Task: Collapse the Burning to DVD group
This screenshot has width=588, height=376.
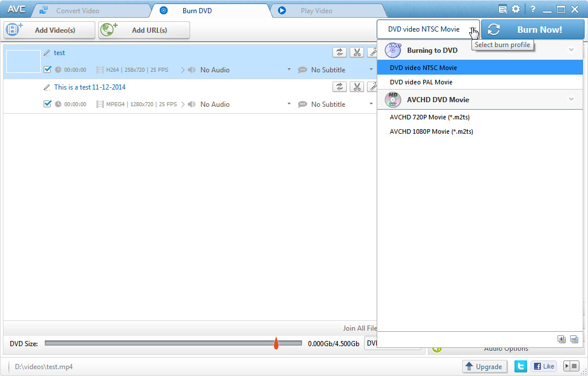Action: pyautogui.click(x=571, y=50)
